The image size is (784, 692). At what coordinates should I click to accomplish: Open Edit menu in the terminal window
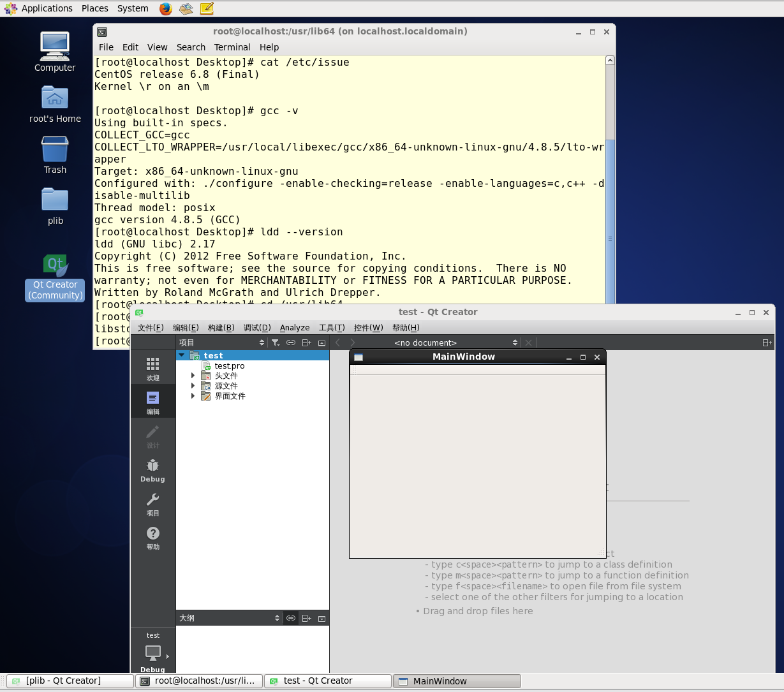[130, 47]
